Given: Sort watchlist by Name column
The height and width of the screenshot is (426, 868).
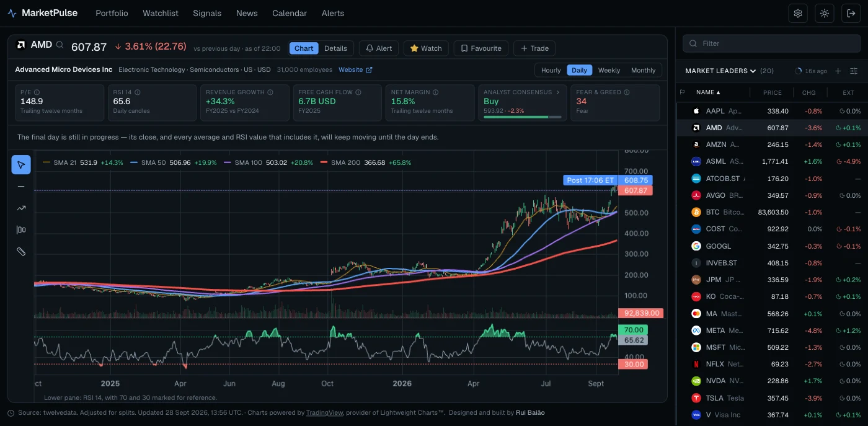Looking at the screenshot, I should (x=709, y=92).
